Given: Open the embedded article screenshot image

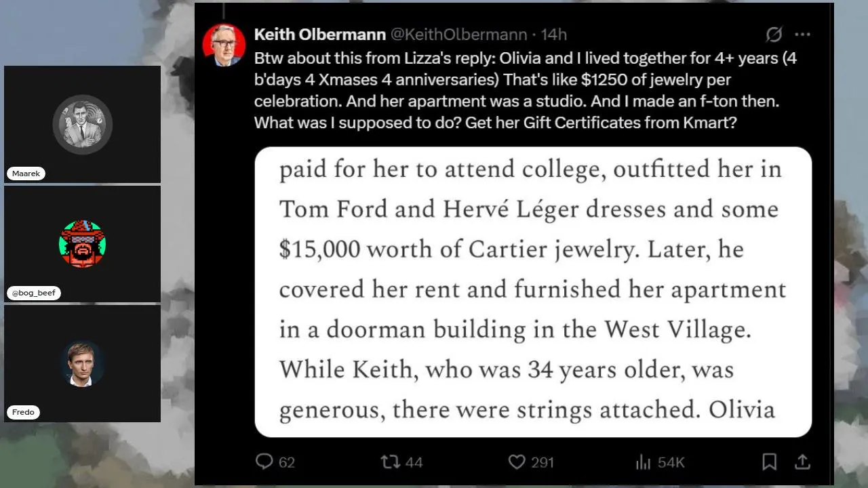Looking at the screenshot, I should 533,291.
